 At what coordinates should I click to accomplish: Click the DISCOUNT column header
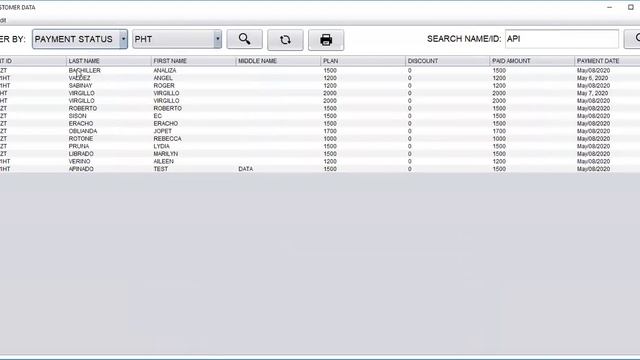(x=447, y=61)
